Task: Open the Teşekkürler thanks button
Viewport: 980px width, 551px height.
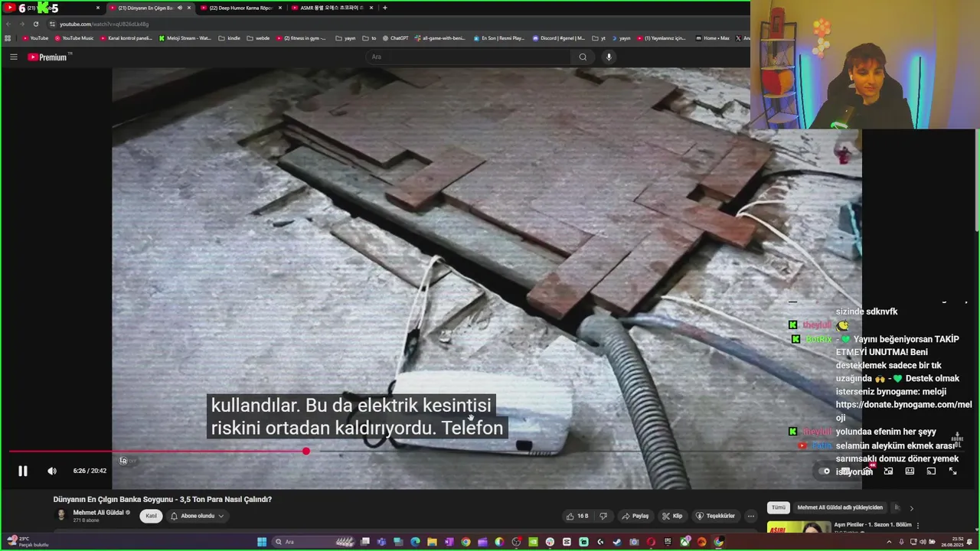Action: [715, 516]
